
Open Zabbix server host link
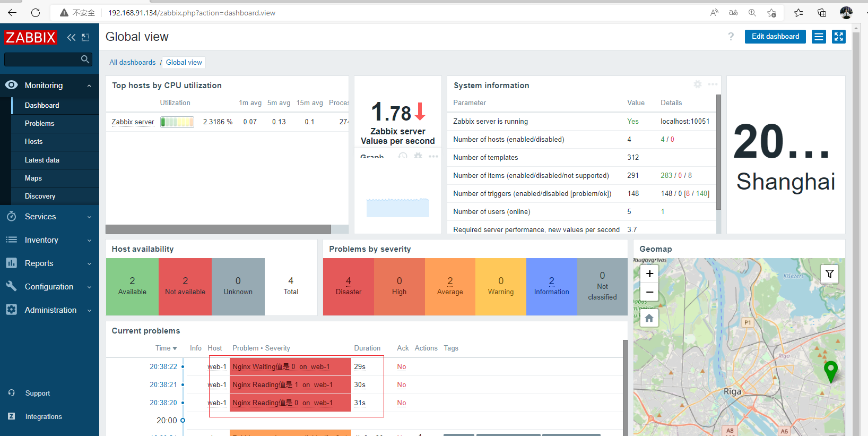coord(133,122)
